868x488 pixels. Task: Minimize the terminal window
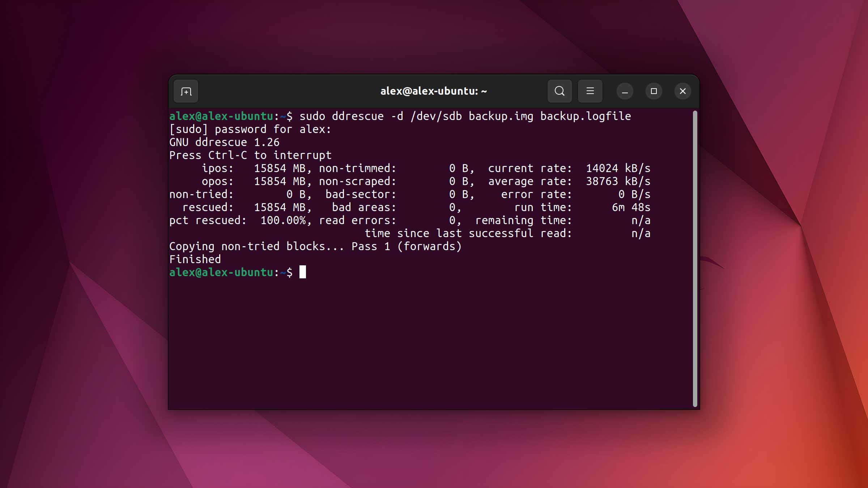625,91
